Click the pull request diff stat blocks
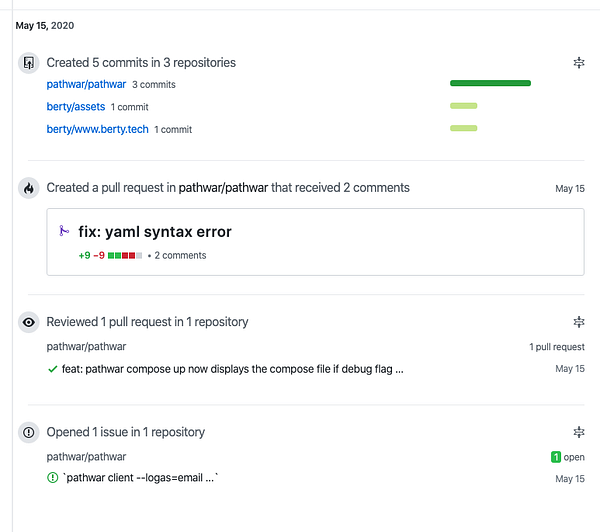Viewport: 600px width, 532px height. (x=125, y=256)
